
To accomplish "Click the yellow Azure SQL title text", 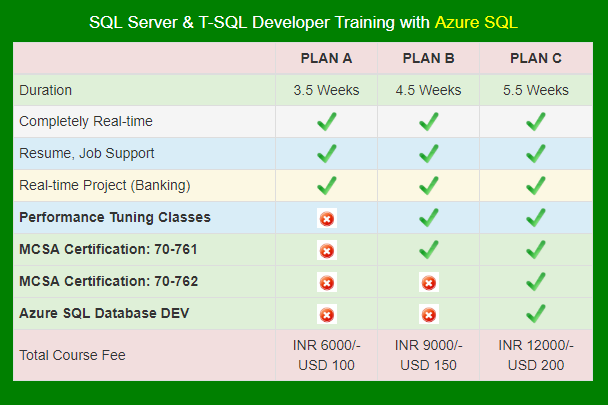I will [x=476, y=22].
